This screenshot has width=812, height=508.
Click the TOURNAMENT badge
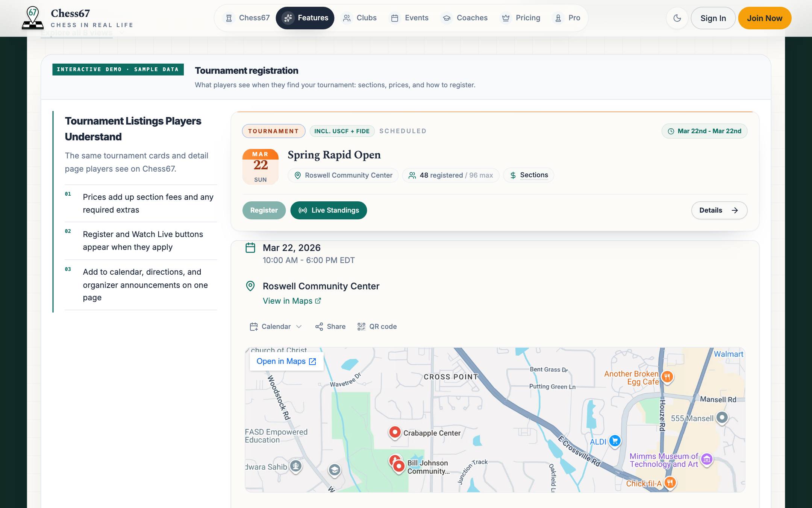pyautogui.click(x=273, y=131)
